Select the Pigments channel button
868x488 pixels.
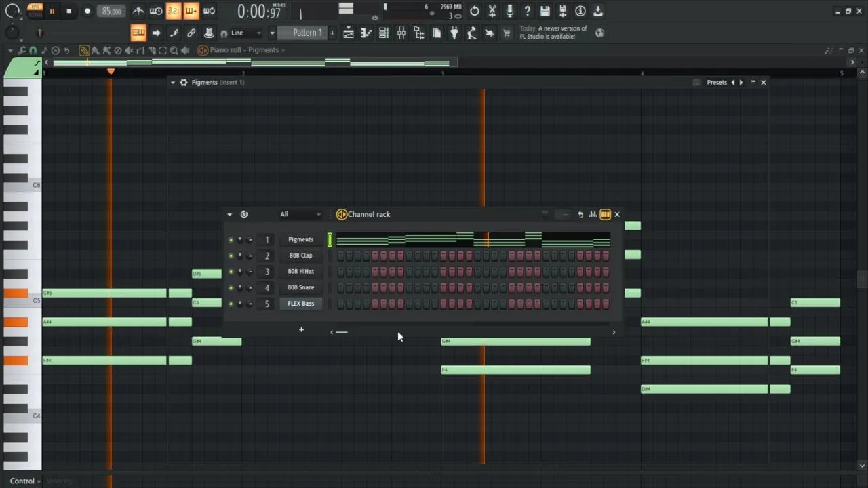coord(300,239)
